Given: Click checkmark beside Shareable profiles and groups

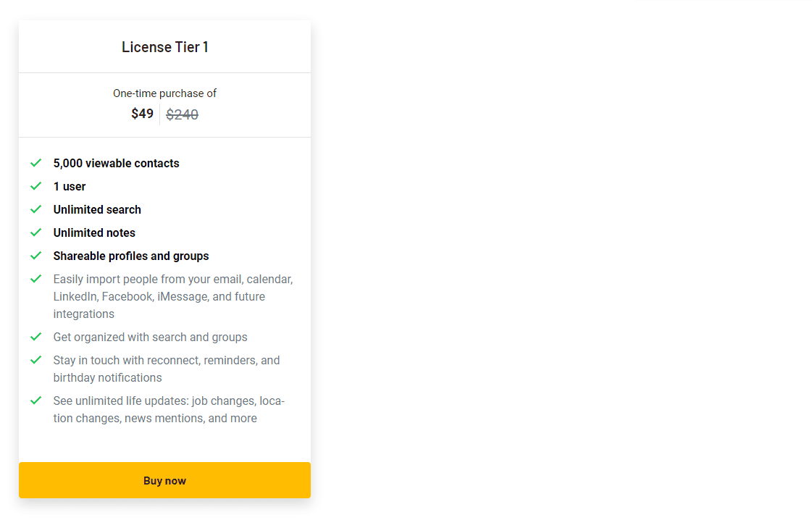Looking at the screenshot, I should (36, 256).
